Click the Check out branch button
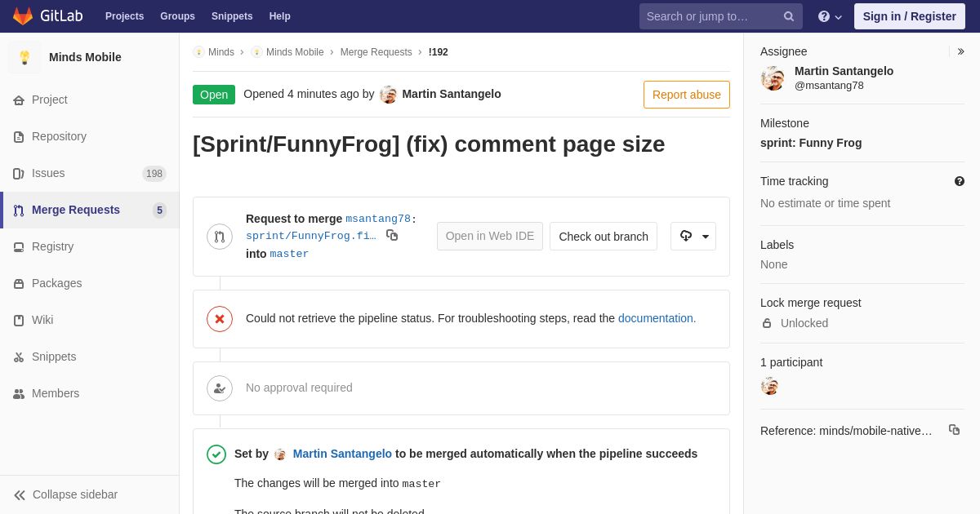 tap(604, 237)
